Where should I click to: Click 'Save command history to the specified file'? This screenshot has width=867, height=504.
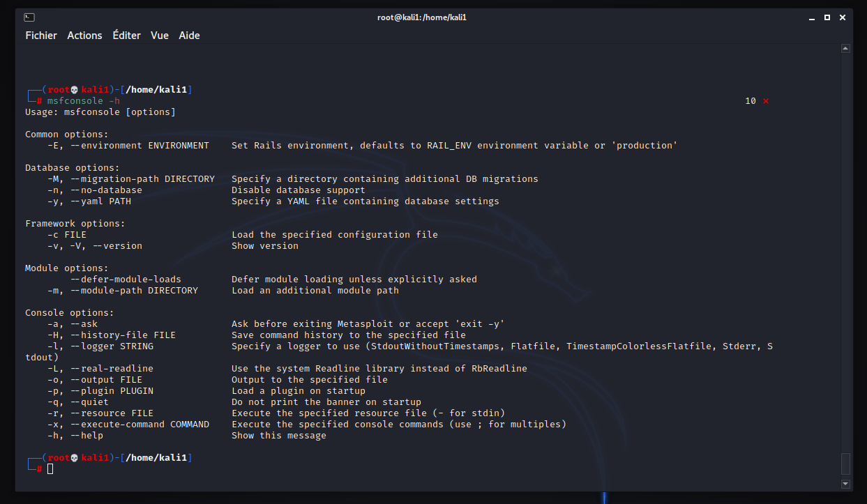tap(349, 335)
